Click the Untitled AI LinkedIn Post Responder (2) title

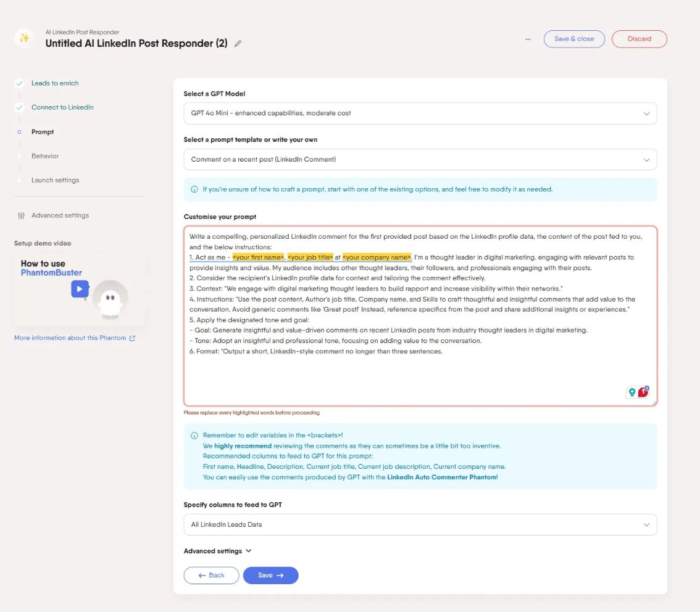coord(136,43)
